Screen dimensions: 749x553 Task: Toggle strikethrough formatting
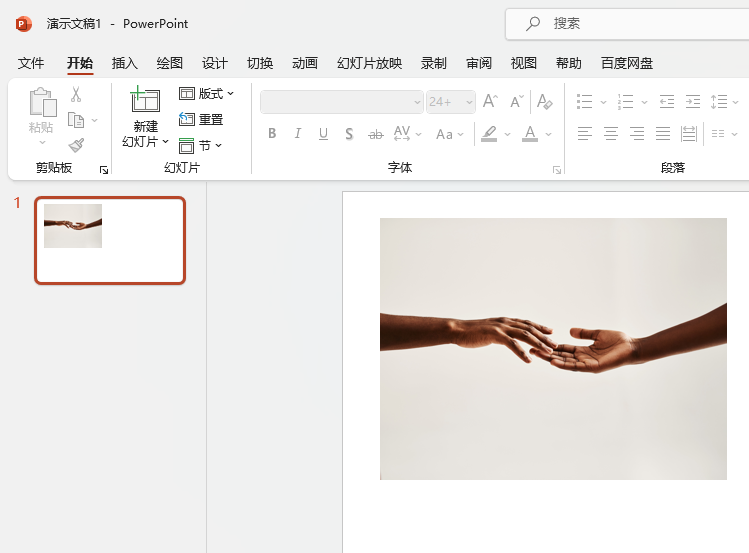tap(376, 135)
